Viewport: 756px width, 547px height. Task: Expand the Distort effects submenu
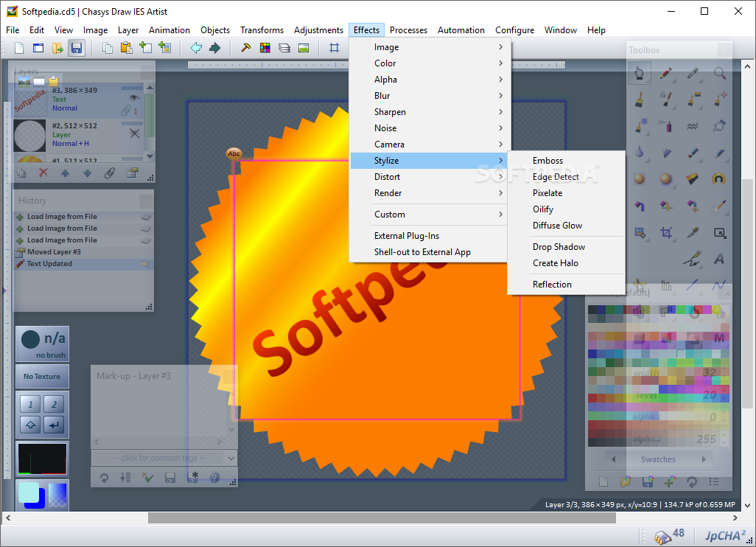pos(428,176)
